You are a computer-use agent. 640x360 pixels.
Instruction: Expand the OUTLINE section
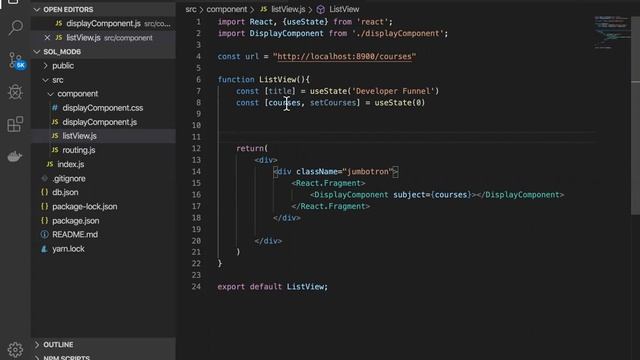[x=37, y=345]
